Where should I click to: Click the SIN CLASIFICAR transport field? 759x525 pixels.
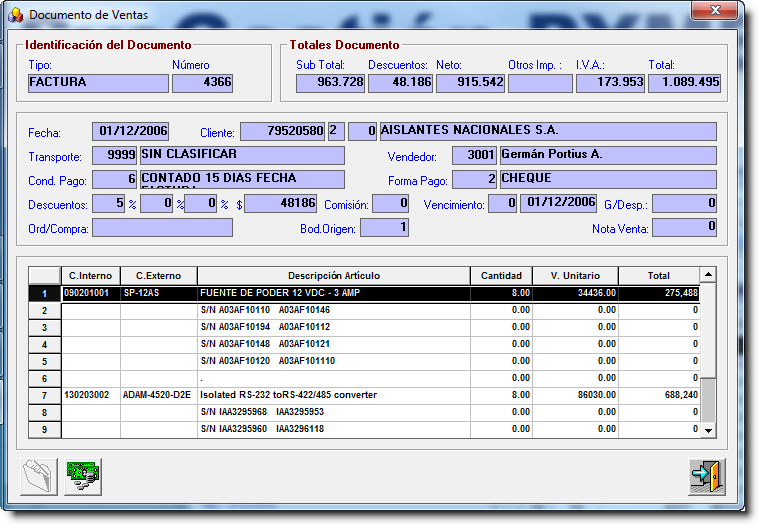[x=242, y=155]
